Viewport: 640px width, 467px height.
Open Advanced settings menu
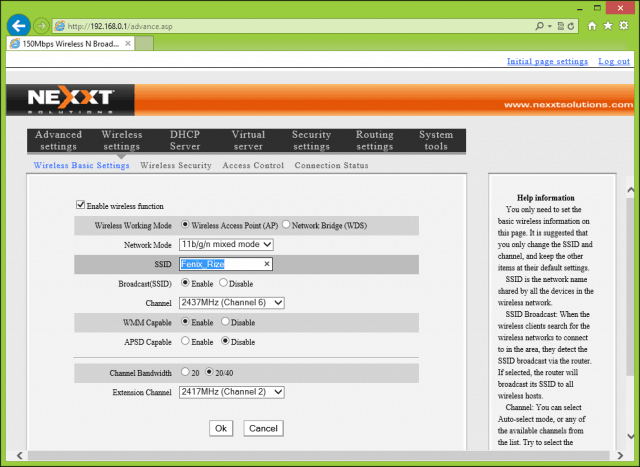click(x=58, y=140)
